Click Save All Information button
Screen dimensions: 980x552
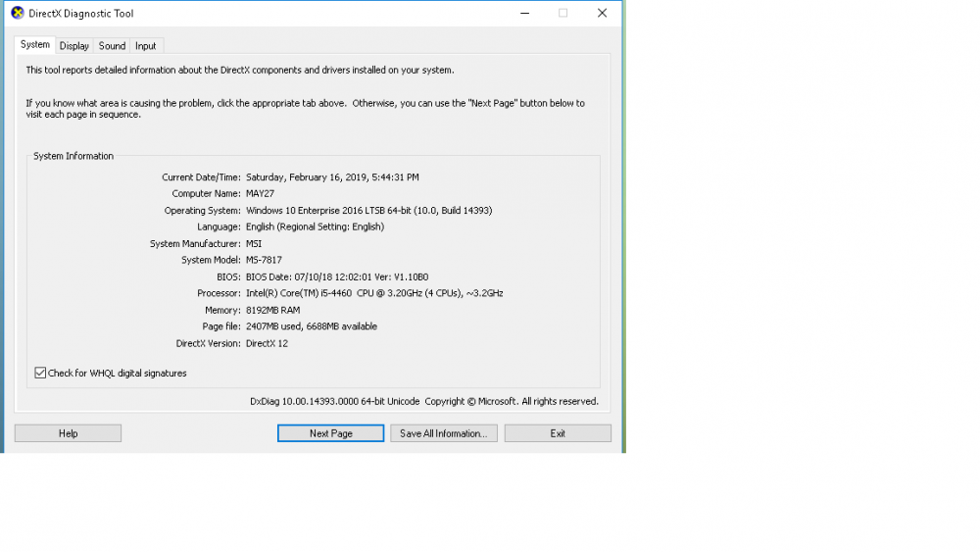tap(444, 433)
